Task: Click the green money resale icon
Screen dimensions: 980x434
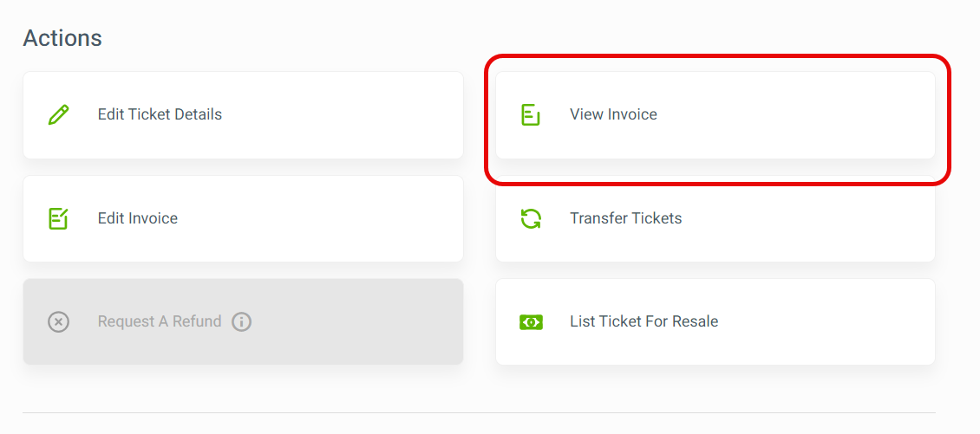Action: 531,322
